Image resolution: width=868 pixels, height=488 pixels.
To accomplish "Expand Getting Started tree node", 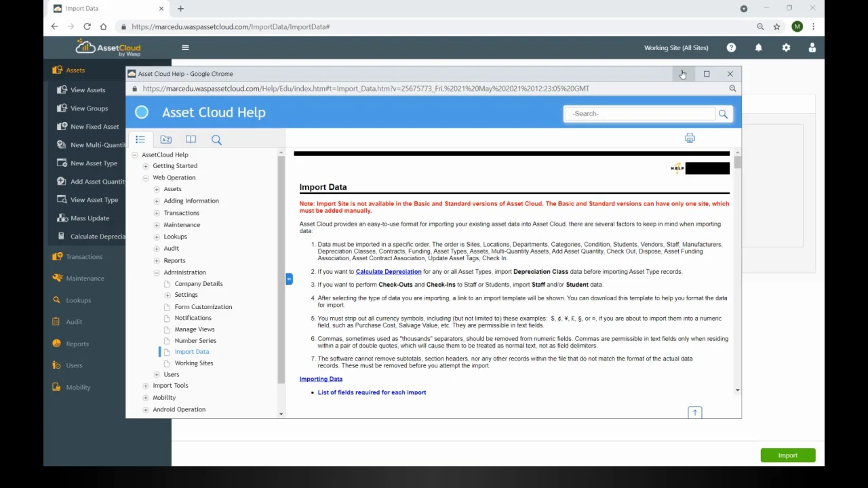I will point(145,166).
